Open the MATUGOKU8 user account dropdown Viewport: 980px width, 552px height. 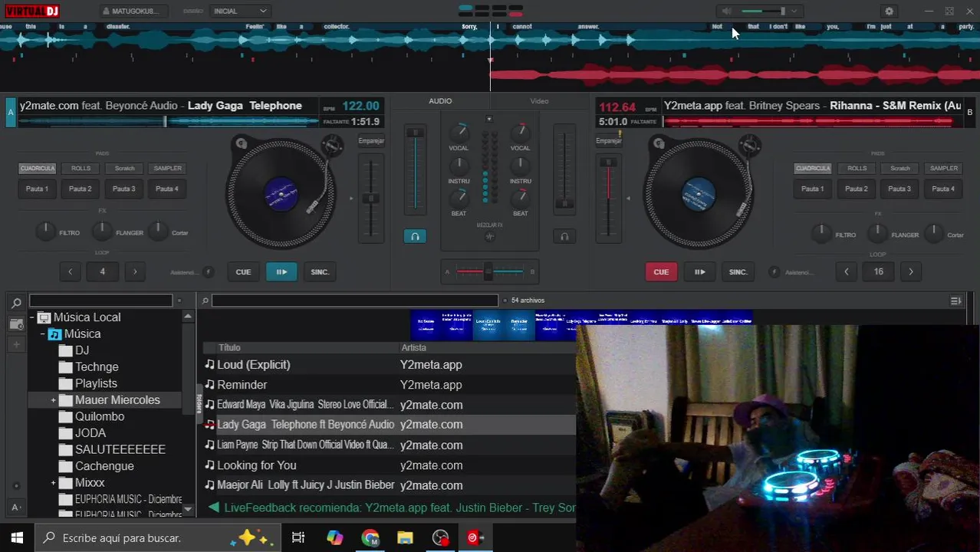click(x=134, y=11)
